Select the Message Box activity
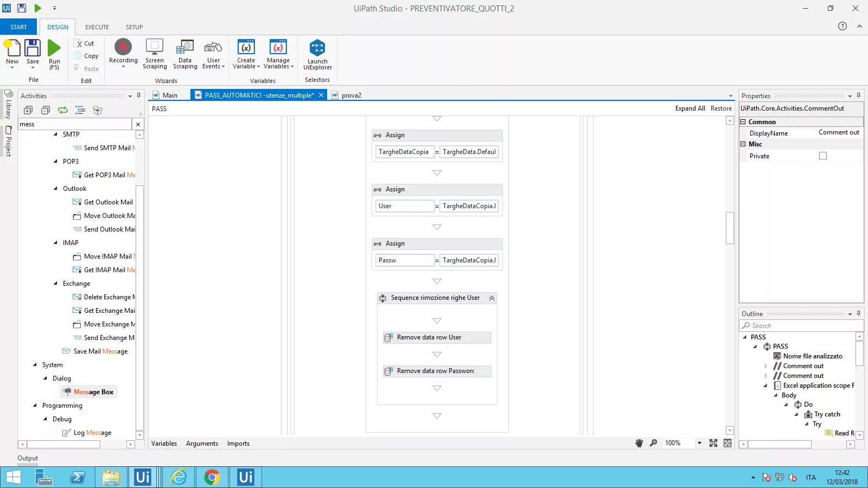 (88, 392)
